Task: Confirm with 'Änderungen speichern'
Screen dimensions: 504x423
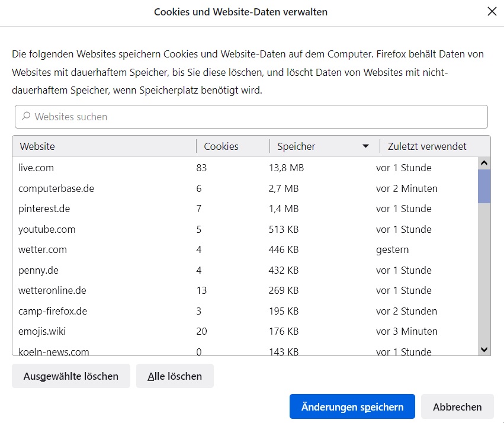Action: pos(352,407)
